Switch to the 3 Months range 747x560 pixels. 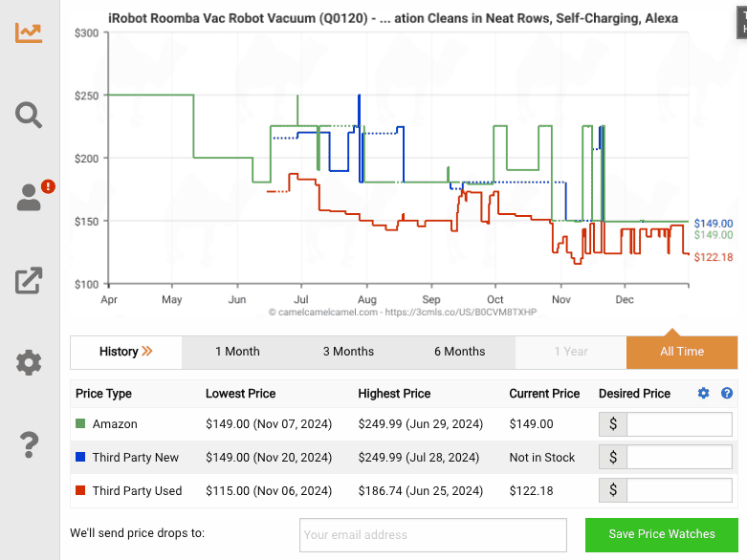coord(348,352)
